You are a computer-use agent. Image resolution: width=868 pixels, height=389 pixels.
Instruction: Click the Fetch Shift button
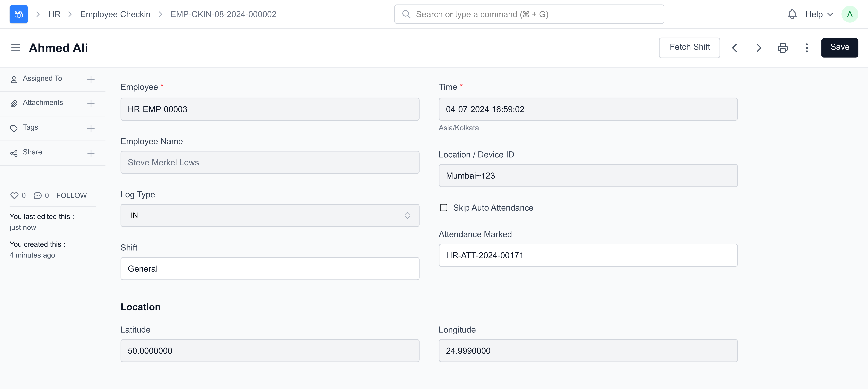tap(689, 47)
